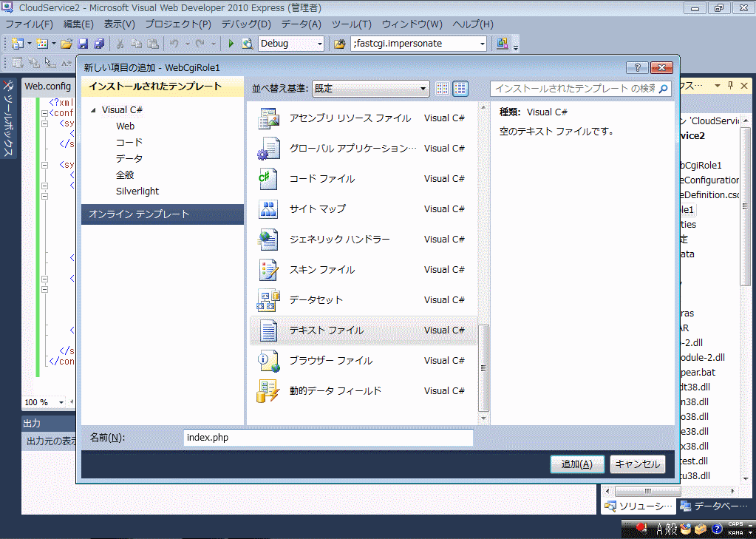The height and width of the screenshot is (539, 756).
Task: Toggle KANA in the IME language bar
Action: click(x=736, y=533)
